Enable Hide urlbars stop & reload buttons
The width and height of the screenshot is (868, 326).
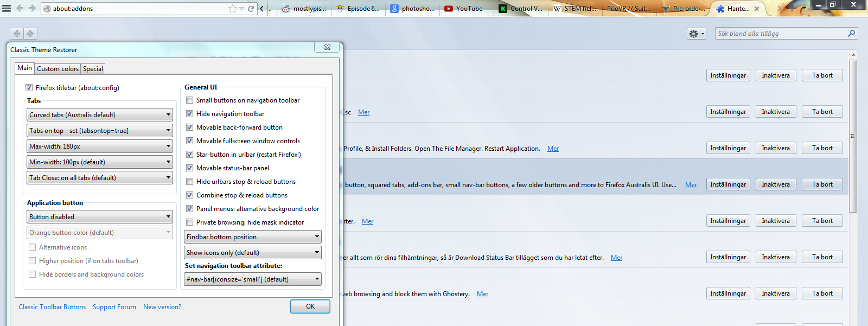(x=189, y=182)
